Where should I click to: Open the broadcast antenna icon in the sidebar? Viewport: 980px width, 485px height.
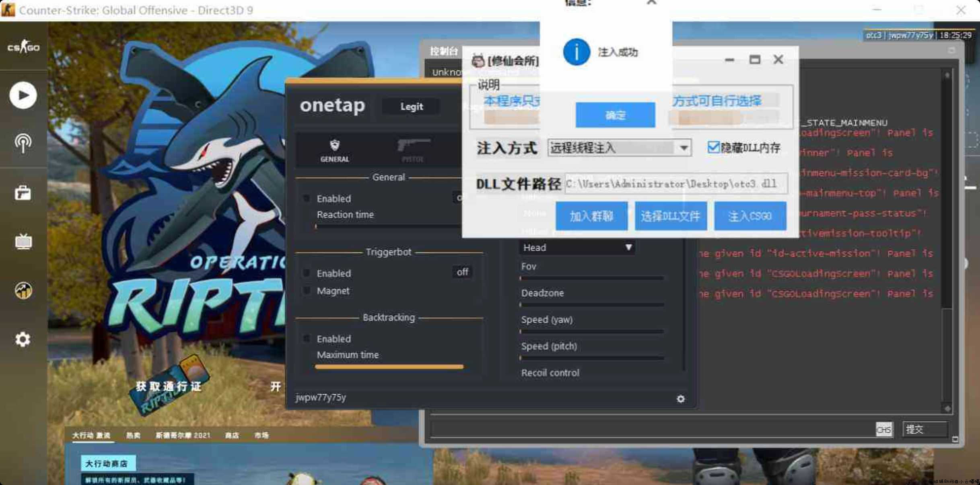pos(23,144)
